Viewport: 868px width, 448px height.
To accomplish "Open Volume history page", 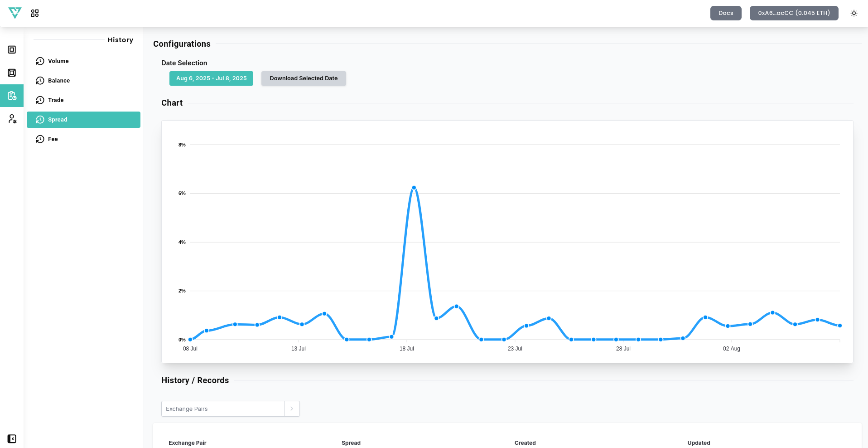I will (58, 61).
